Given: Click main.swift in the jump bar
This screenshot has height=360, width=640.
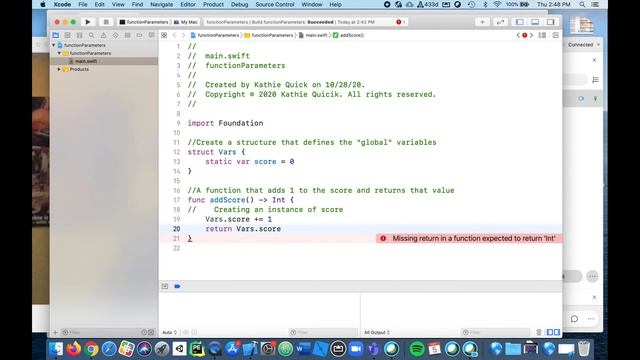Looking at the screenshot, I should (313, 36).
